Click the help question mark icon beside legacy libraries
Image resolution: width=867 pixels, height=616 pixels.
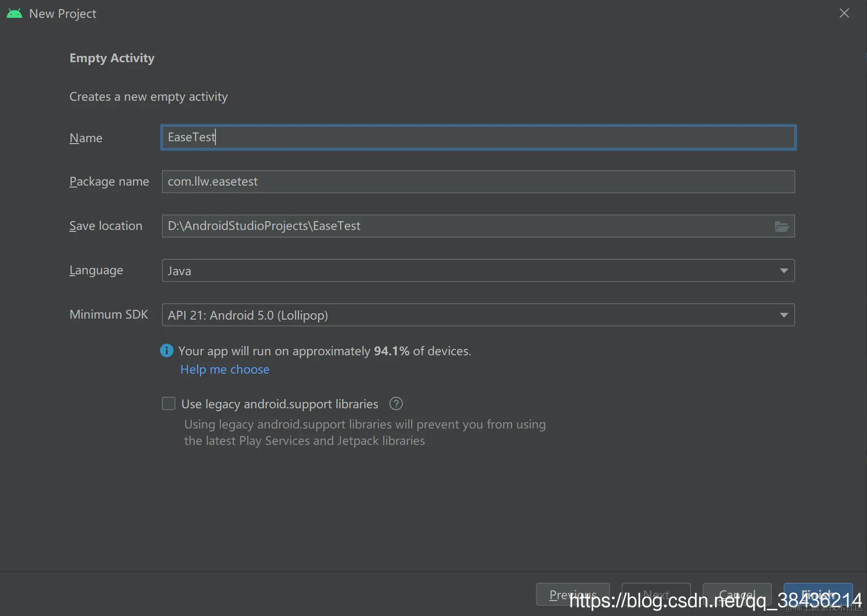[x=396, y=403]
